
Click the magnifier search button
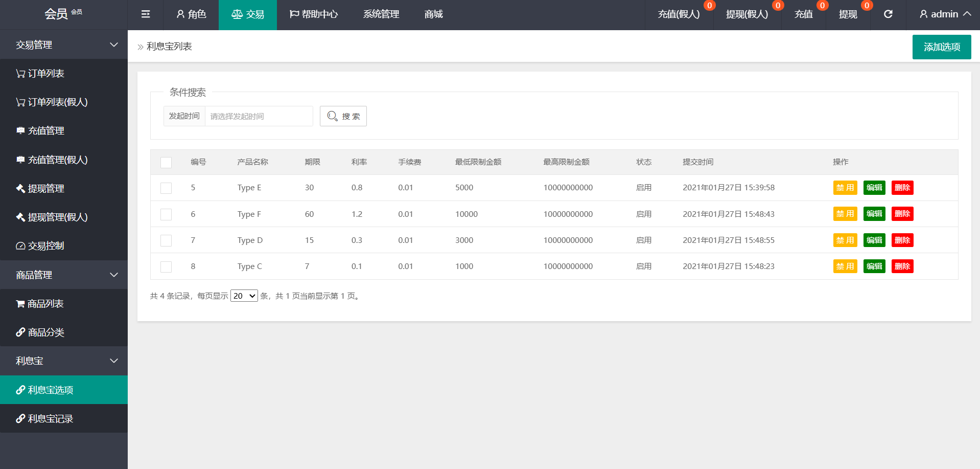pyautogui.click(x=343, y=116)
